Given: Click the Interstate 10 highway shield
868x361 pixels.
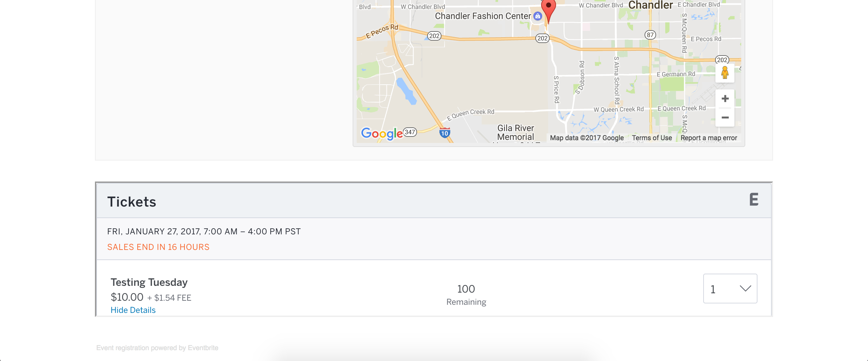Looking at the screenshot, I should click(x=445, y=133).
